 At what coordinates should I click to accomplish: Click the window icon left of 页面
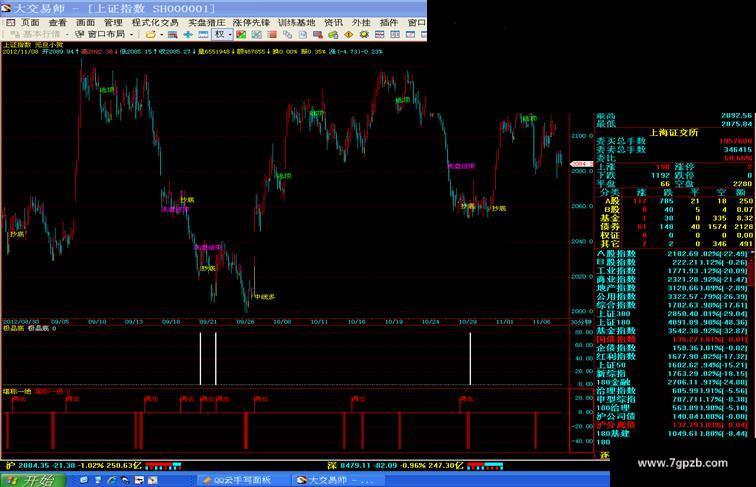point(11,23)
